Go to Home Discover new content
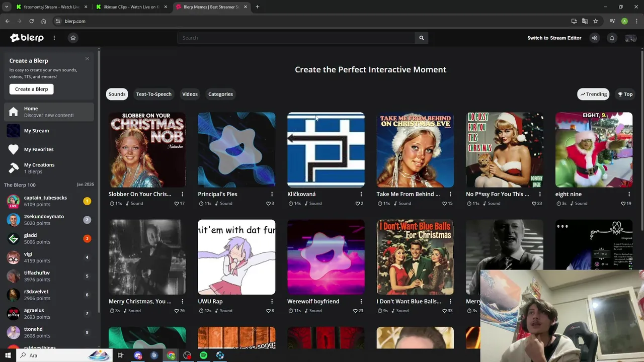This screenshot has height=362, width=644. click(x=49, y=112)
